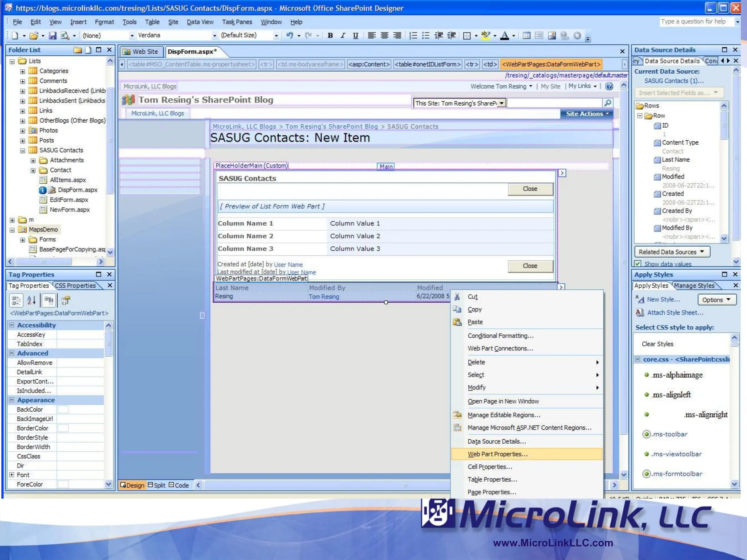Center the text alignment
This screenshot has height=560, width=747.
point(384,35)
